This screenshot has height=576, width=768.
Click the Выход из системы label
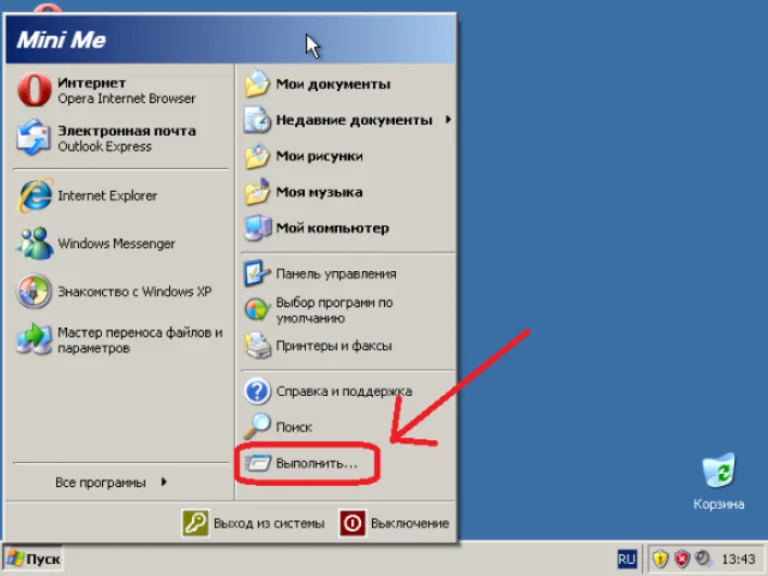[x=269, y=524]
